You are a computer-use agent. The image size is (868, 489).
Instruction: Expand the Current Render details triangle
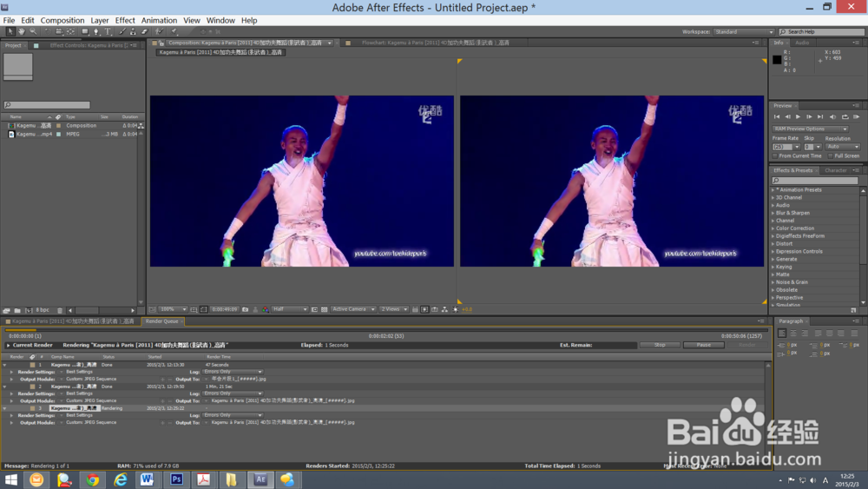point(9,345)
